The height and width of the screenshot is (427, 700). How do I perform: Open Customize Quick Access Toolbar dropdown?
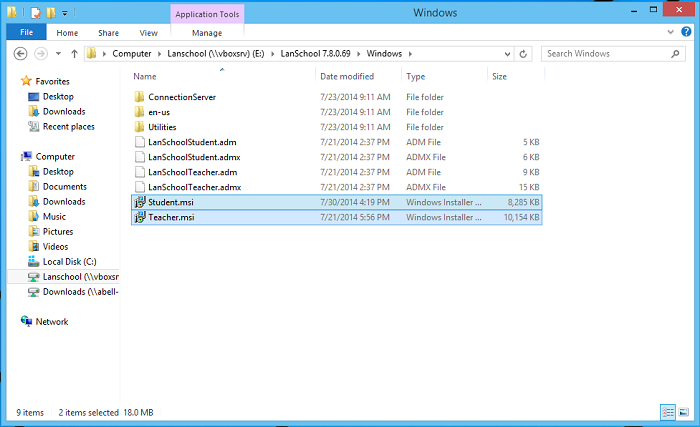point(65,13)
